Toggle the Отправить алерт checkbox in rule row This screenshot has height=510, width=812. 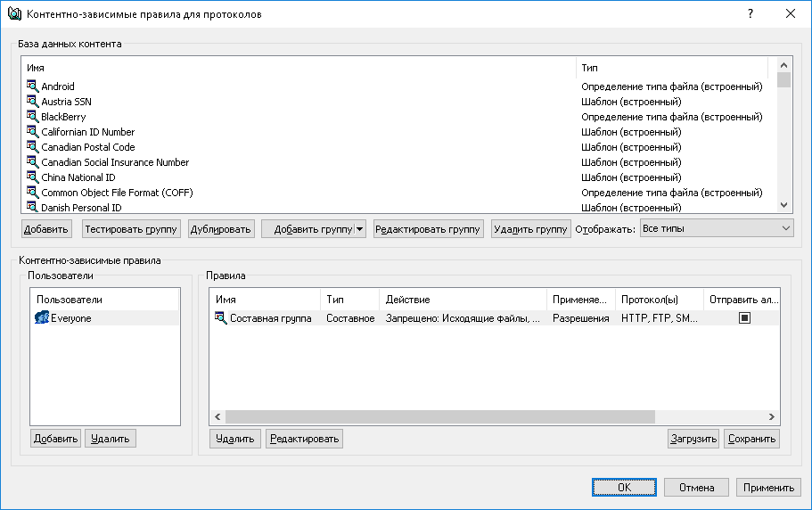pyautogui.click(x=744, y=318)
